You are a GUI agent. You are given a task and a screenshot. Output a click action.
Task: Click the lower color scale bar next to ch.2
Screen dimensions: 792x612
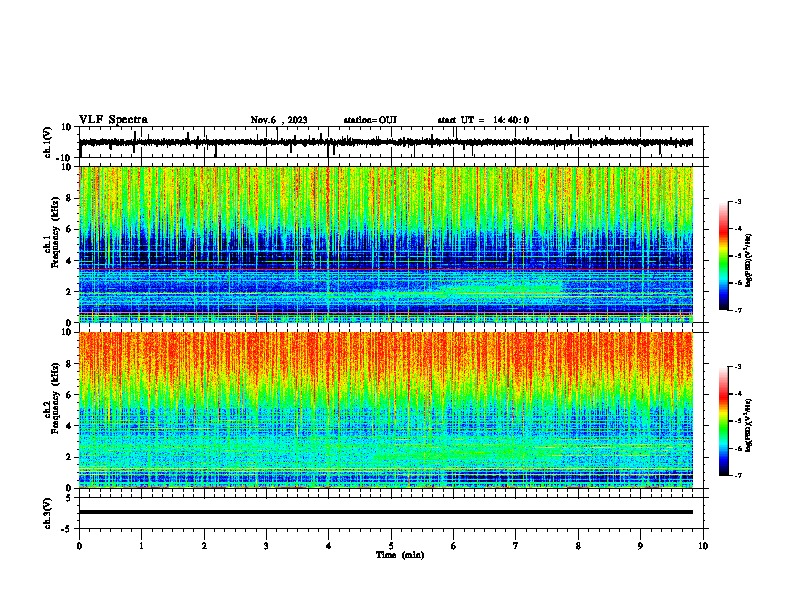[x=724, y=421]
